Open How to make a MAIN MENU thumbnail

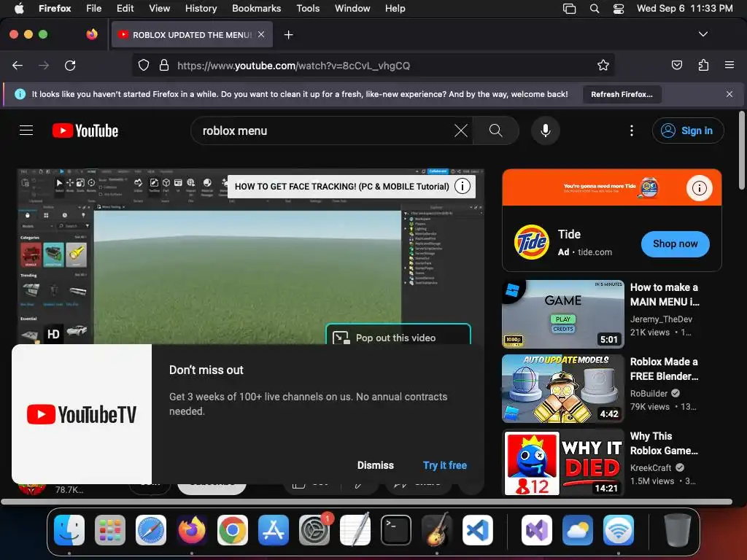pos(563,314)
